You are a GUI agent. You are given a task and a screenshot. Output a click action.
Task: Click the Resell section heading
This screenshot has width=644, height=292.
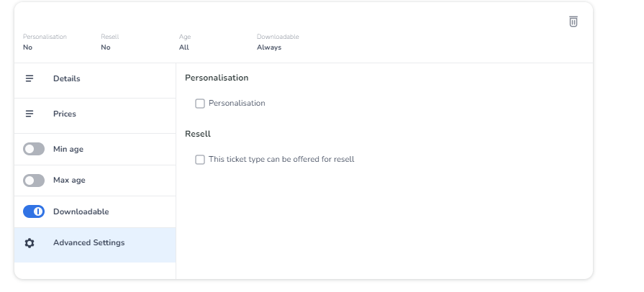point(198,134)
